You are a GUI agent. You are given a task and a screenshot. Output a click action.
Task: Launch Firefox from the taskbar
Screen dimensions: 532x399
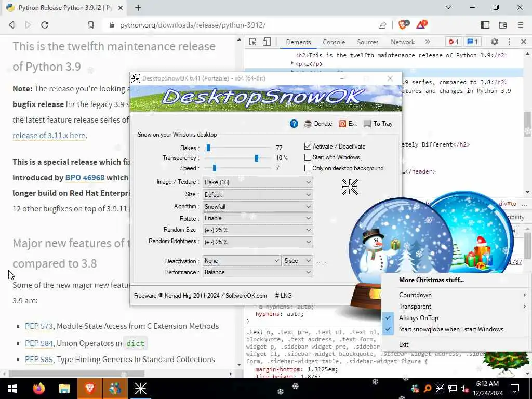tap(38, 389)
